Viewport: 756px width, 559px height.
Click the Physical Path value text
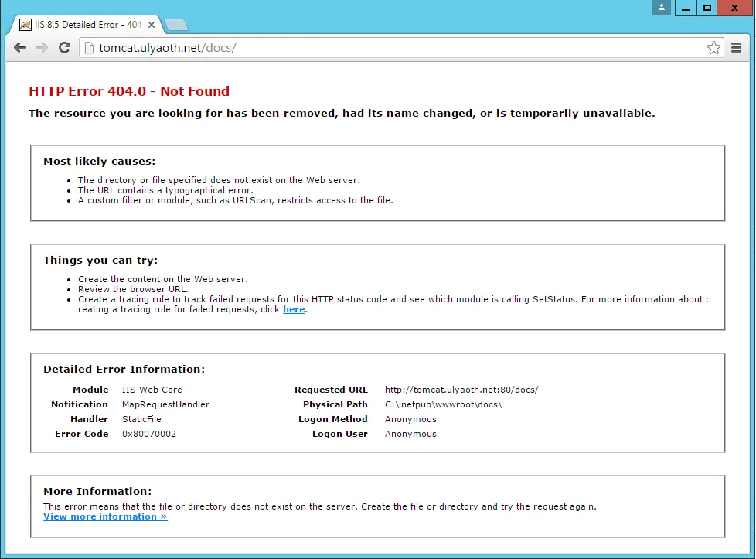point(443,404)
